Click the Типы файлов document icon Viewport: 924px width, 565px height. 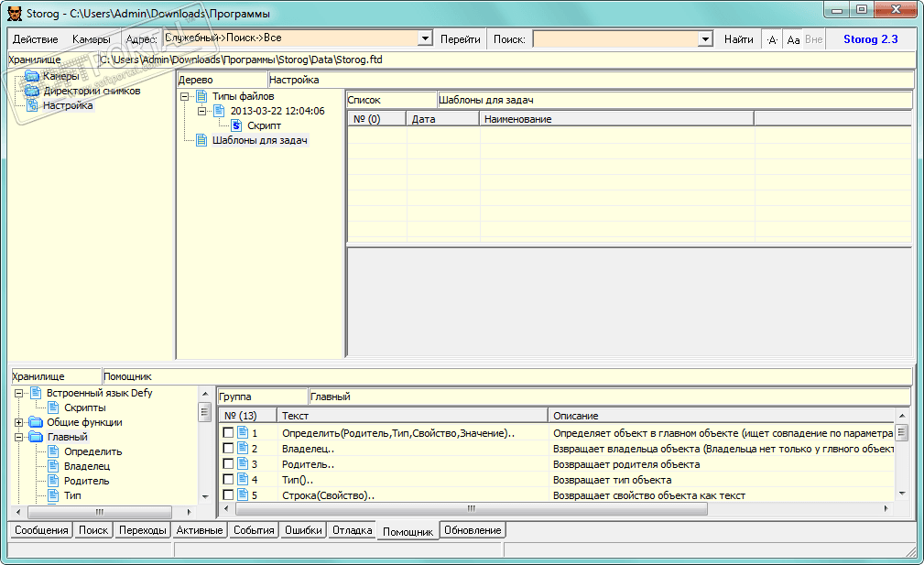click(x=201, y=96)
